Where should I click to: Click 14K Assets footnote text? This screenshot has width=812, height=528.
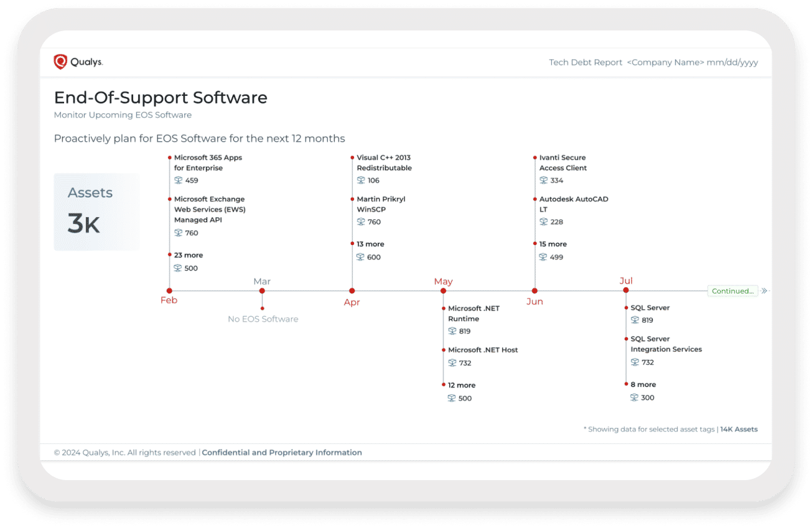(x=739, y=429)
